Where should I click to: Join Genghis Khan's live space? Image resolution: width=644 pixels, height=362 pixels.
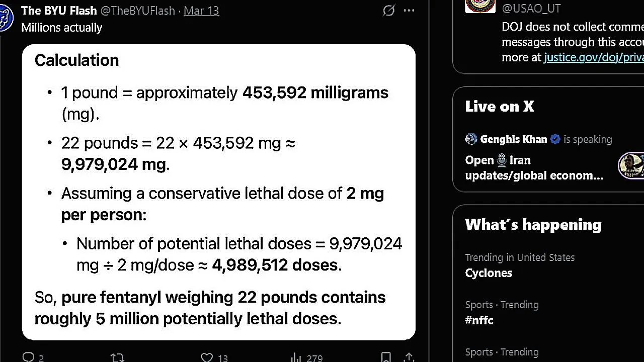534,167
